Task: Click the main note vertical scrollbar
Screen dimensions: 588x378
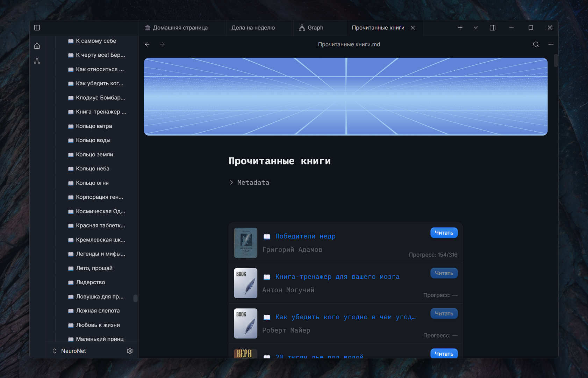Action: 555,60
